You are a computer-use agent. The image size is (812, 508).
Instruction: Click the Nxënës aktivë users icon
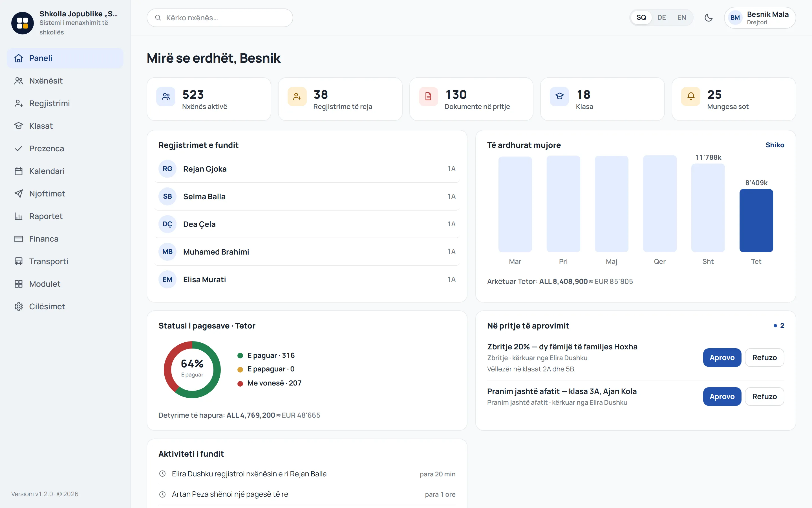coord(166,97)
